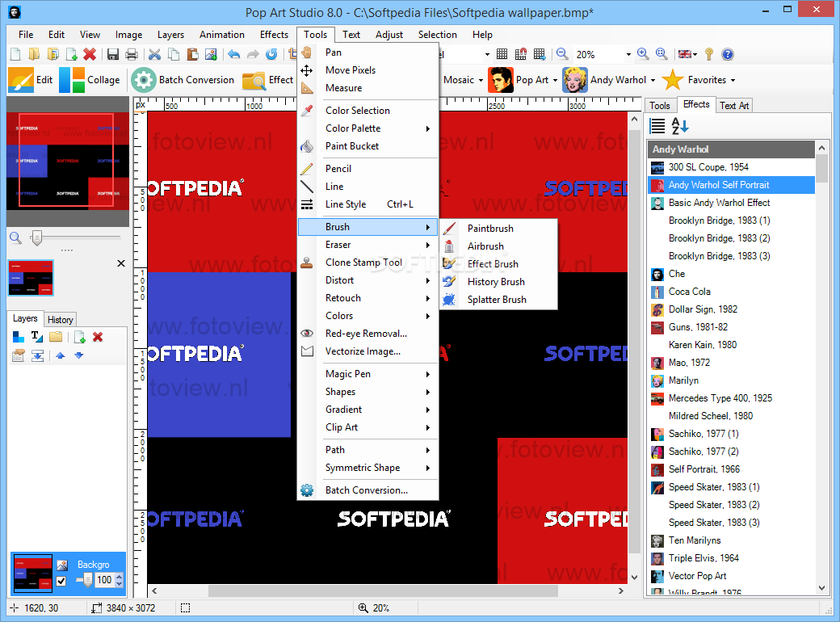Undo the last action
This screenshot has height=622, width=840.
tap(234, 54)
